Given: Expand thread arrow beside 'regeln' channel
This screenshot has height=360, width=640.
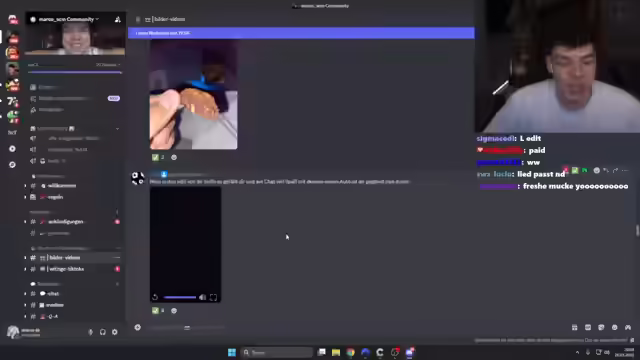Looking at the screenshot, I should 25,197.
